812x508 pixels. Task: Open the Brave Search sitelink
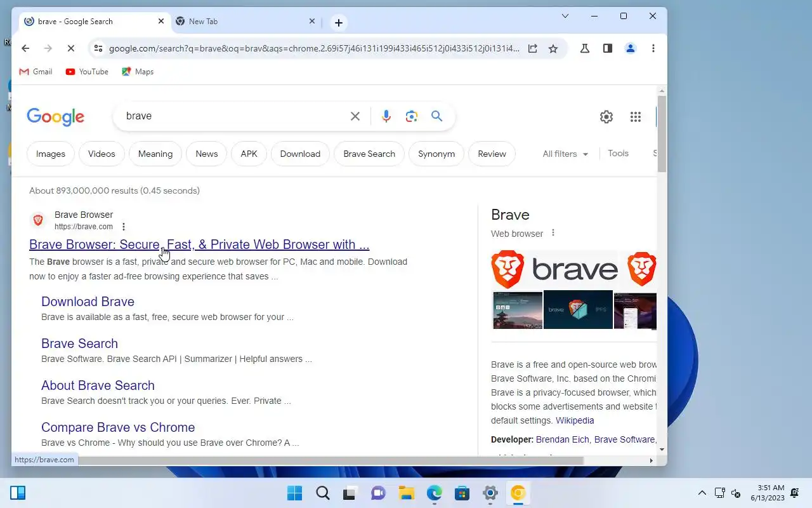79,344
